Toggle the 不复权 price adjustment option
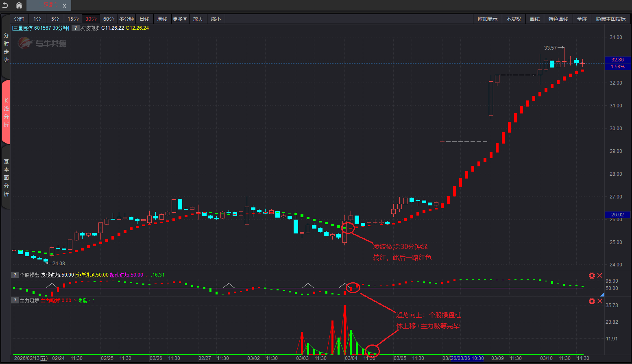 (513, 19)
